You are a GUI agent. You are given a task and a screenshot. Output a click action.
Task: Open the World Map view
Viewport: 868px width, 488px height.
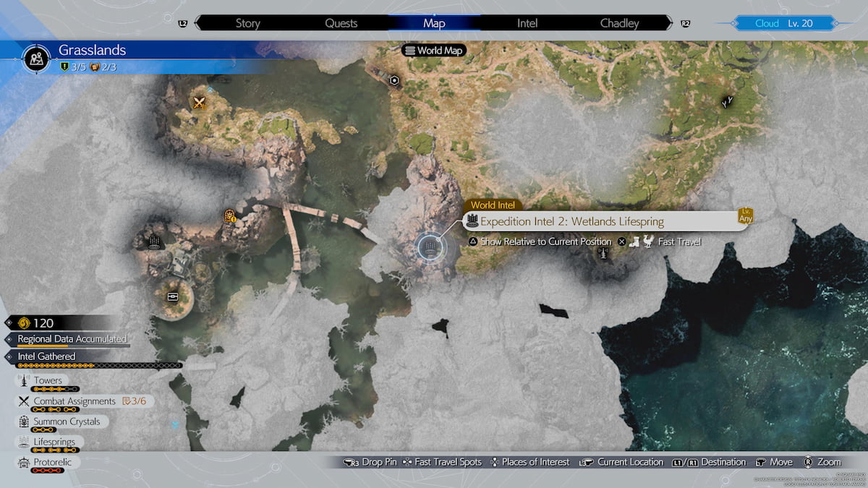434,51
